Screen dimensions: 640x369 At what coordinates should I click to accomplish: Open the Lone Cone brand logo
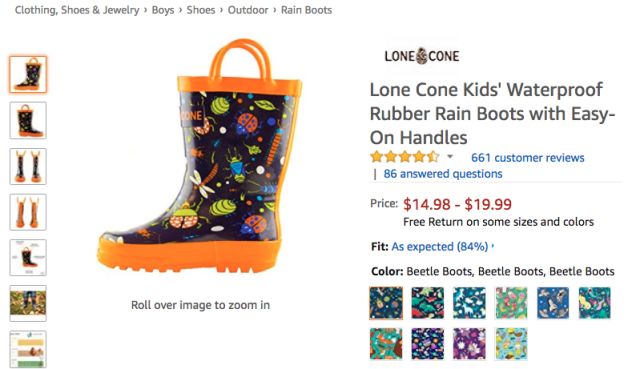click(422, 56)
